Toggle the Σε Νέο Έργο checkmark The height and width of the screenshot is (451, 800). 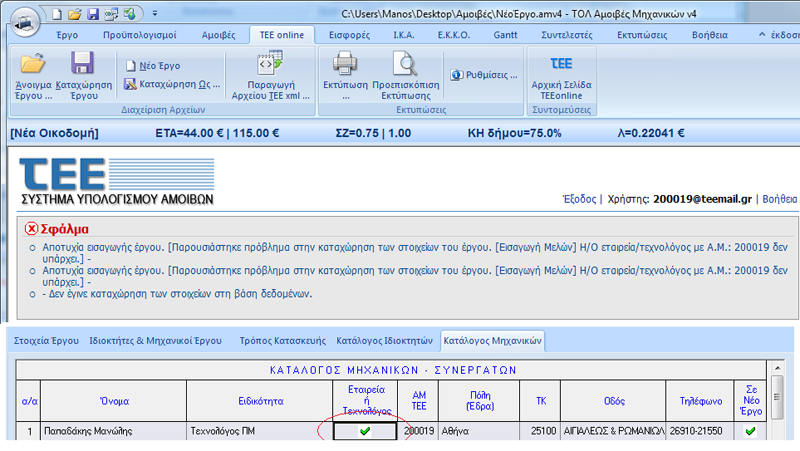point(750,431)
